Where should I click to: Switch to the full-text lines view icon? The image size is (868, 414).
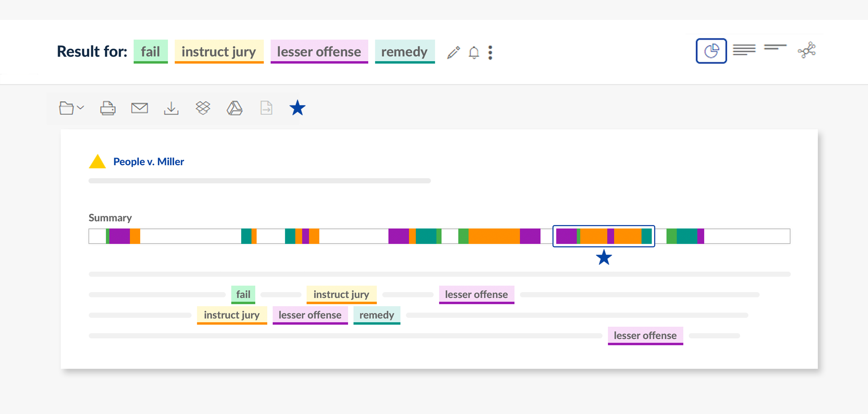[x=744, y=49]
